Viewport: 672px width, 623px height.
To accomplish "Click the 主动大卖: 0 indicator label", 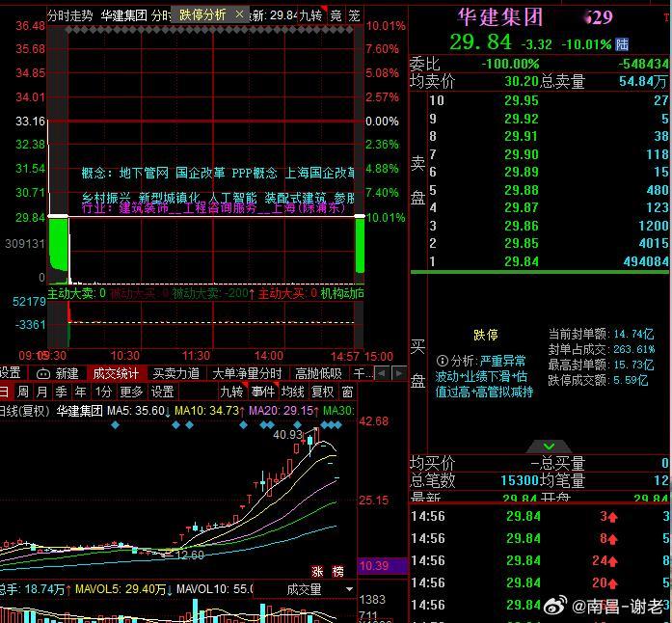I will coord(76,294).
